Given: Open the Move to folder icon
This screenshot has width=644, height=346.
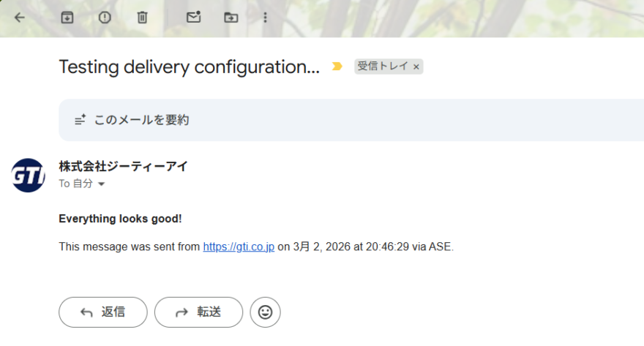Looking at the screenshot, I should coord(231,17).
